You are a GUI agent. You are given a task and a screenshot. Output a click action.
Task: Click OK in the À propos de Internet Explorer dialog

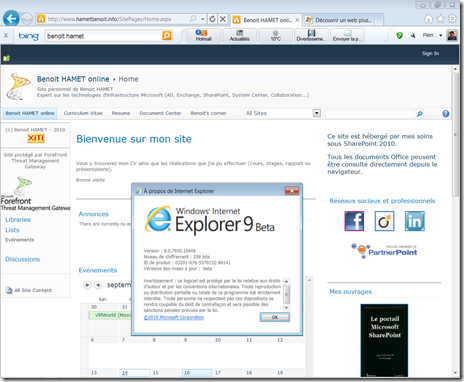pos(275,317)
